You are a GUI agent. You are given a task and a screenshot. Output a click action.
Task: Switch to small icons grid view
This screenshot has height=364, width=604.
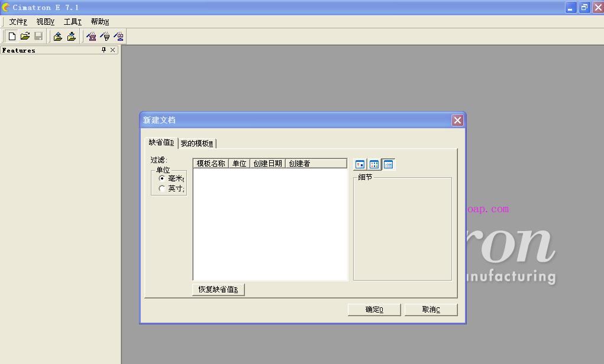point(374,165)
